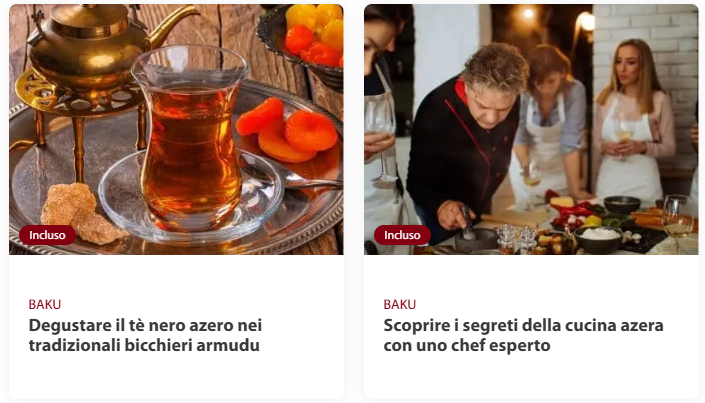
Task: Click the wine glass at the cooking table's edge
Action: point(677,218)
